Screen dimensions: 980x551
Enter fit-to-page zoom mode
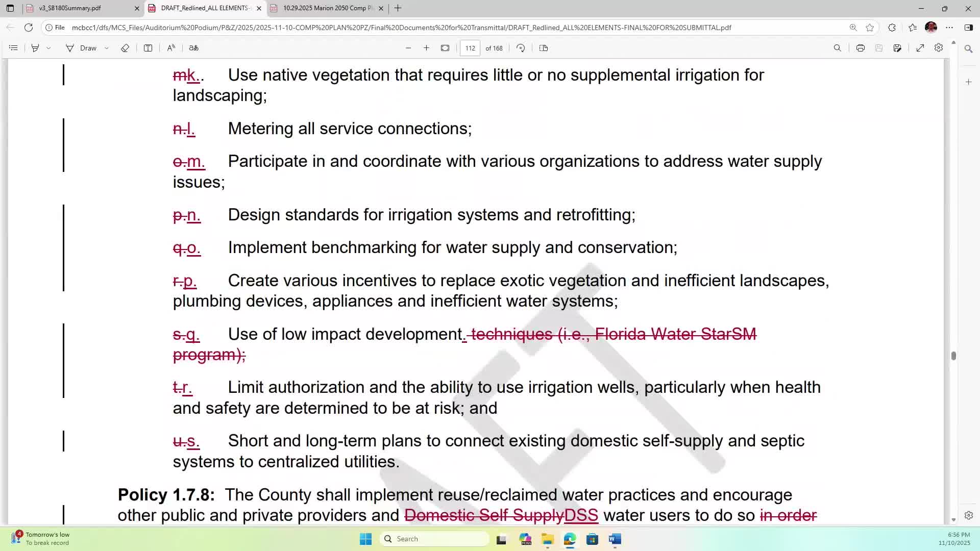[445, 47]
